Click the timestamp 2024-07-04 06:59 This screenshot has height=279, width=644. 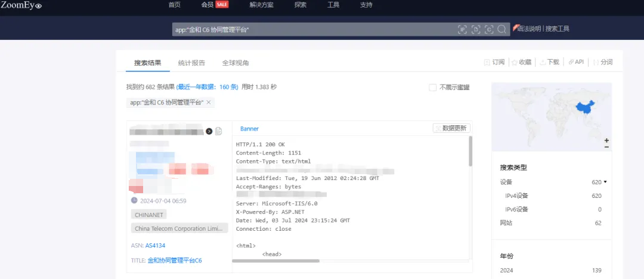click(163, 201)
